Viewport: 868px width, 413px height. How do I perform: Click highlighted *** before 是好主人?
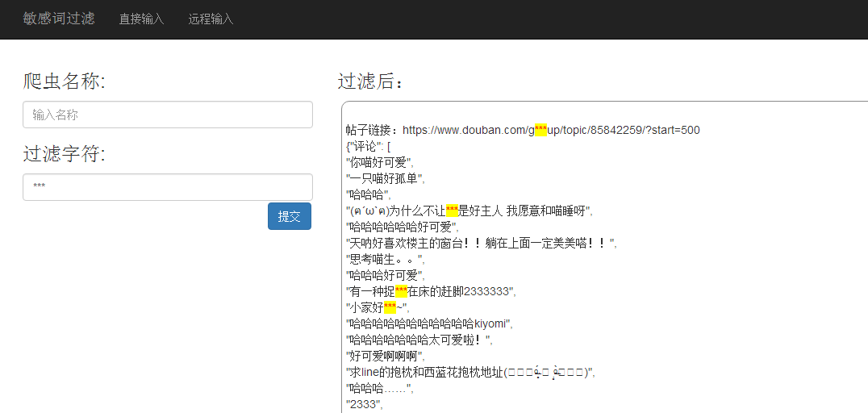[452, 211]
